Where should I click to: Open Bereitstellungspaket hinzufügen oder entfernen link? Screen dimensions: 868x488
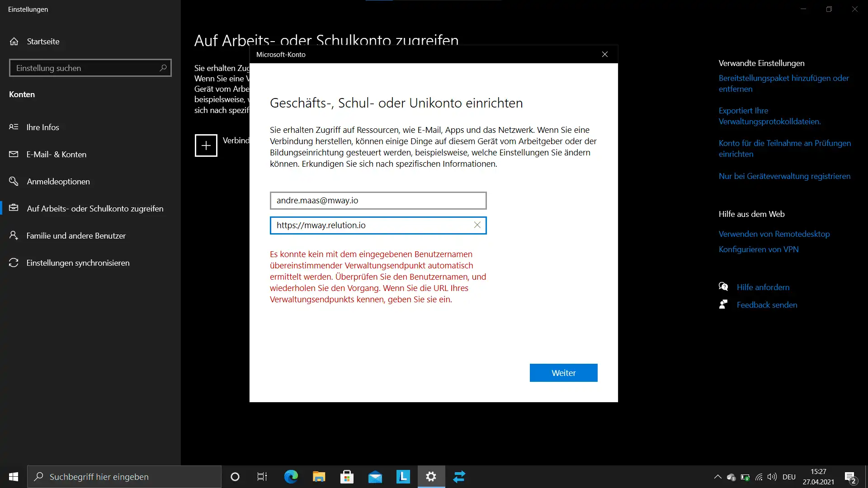click(x=783, y=84)
